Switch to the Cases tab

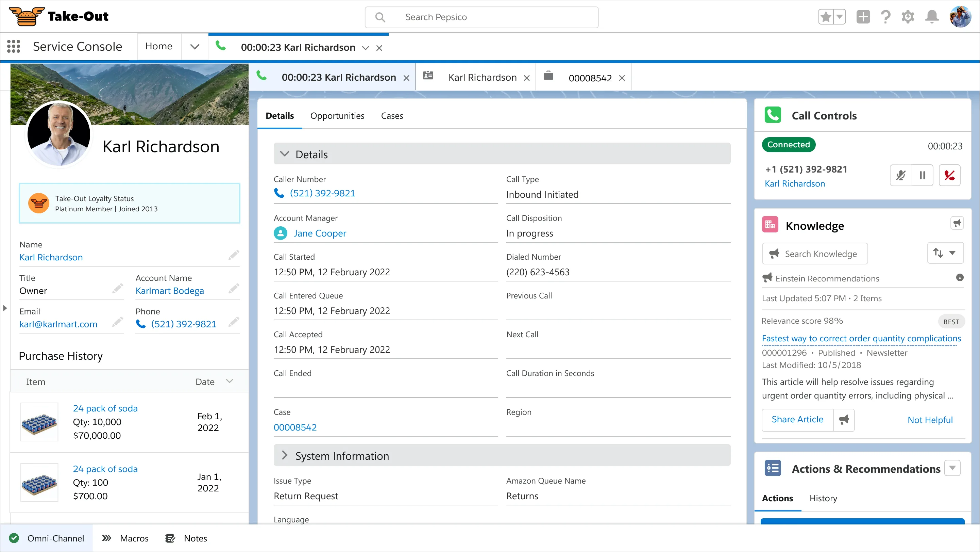pyautogui.click(x=392, y=115)
